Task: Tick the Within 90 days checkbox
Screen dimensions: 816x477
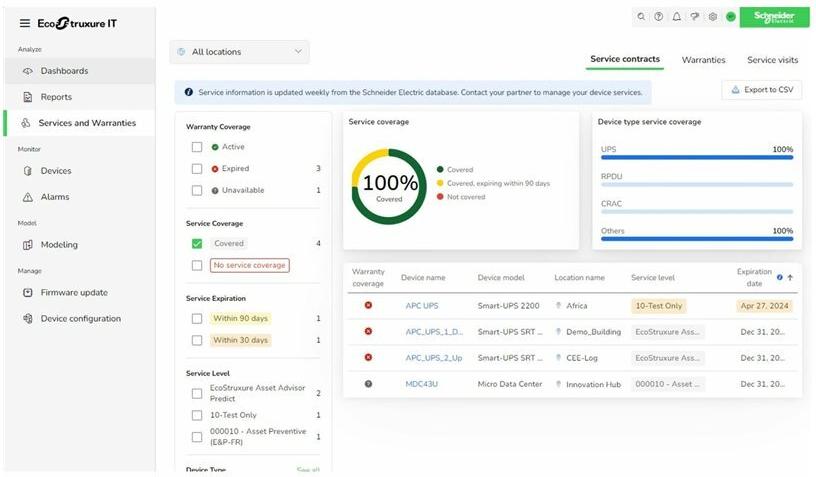Action: (197, 318)
